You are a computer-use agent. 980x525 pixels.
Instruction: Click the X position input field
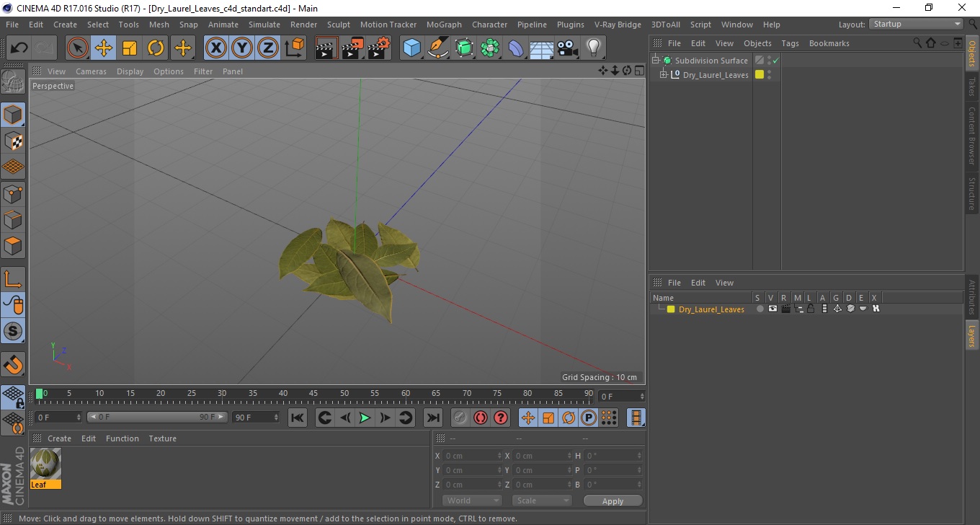point(471,456)
